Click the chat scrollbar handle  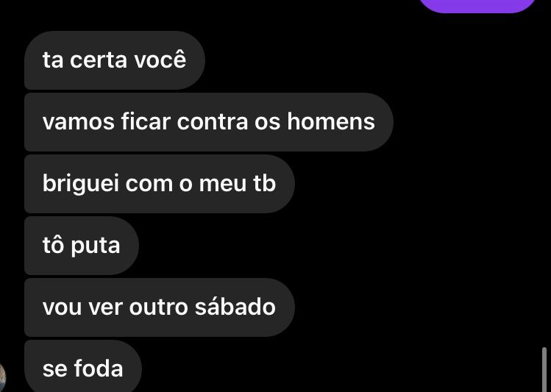click(x=544, y=369)
